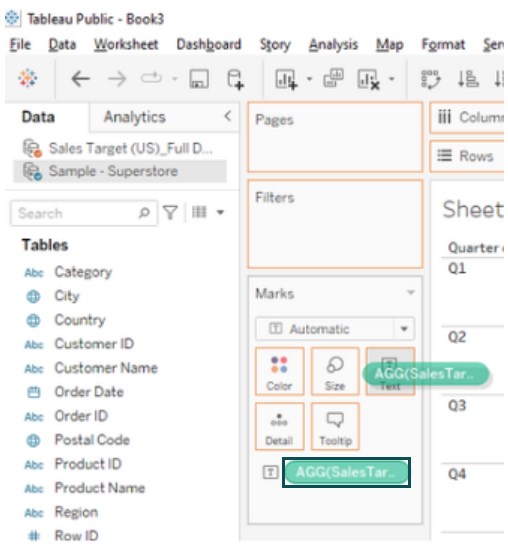Click the Tooltip button on Marks card

(x=335, y=427)
